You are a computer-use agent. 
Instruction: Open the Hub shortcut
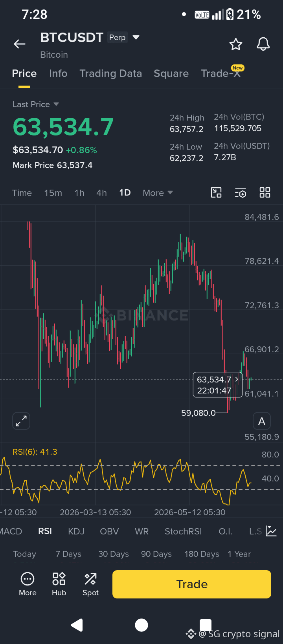[x=59, y=584]
